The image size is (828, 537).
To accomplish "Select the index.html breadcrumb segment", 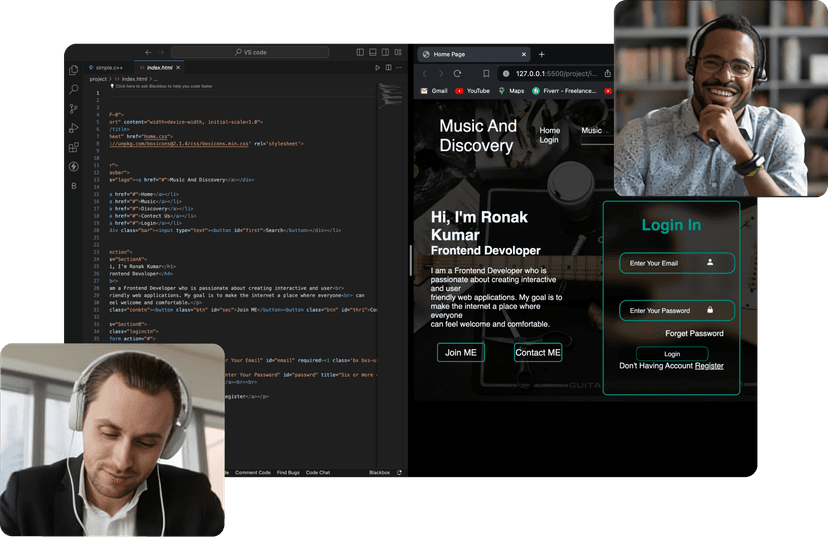I will pyautogui.click(x=134, y=79).
